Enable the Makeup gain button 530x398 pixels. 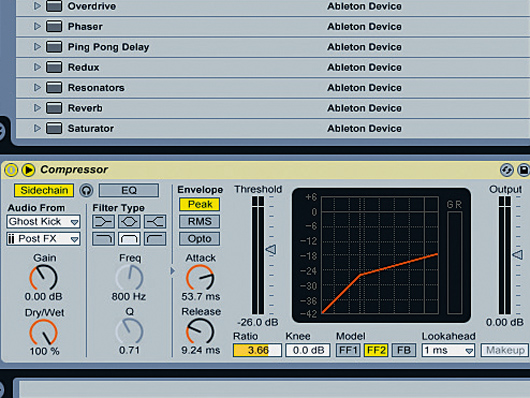tap(505, 350)
